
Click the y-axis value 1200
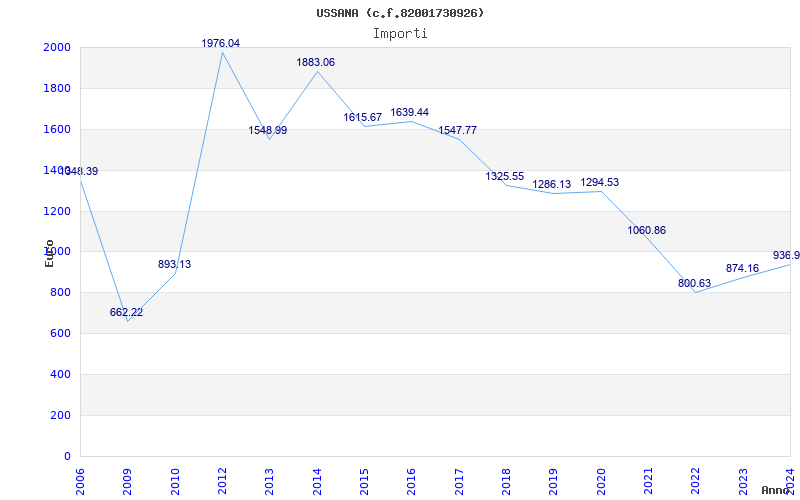57,211
